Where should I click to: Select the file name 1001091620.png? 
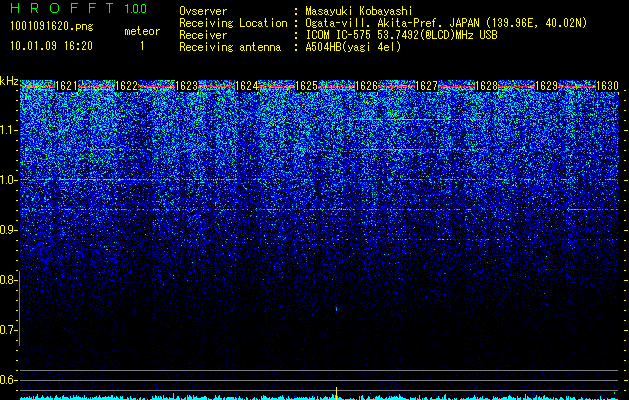[x=52, y=26]
